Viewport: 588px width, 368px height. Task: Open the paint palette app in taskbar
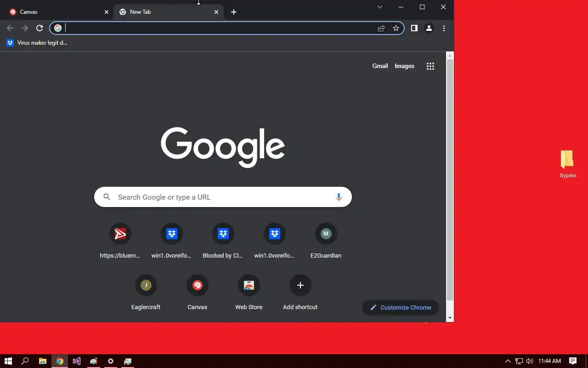94,361
